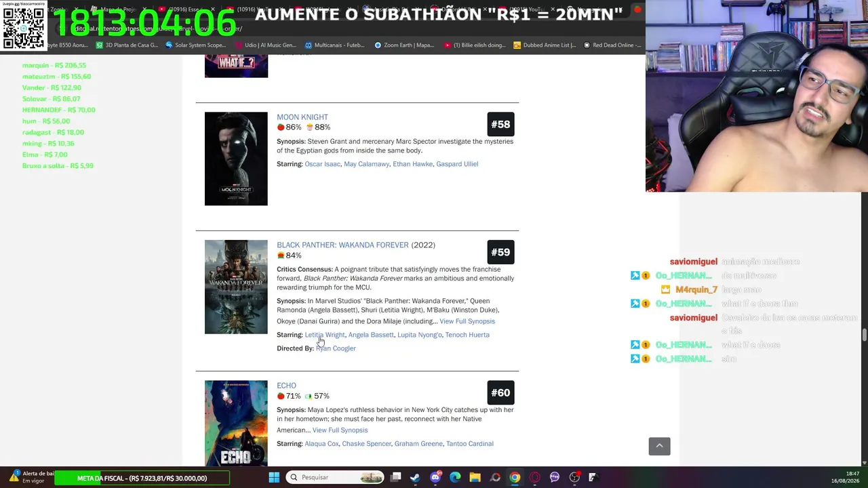The width and height of the screenshot is (868, 488).
Task: Open director Ryan Coogler's page
Action: [x=336, y=348]
